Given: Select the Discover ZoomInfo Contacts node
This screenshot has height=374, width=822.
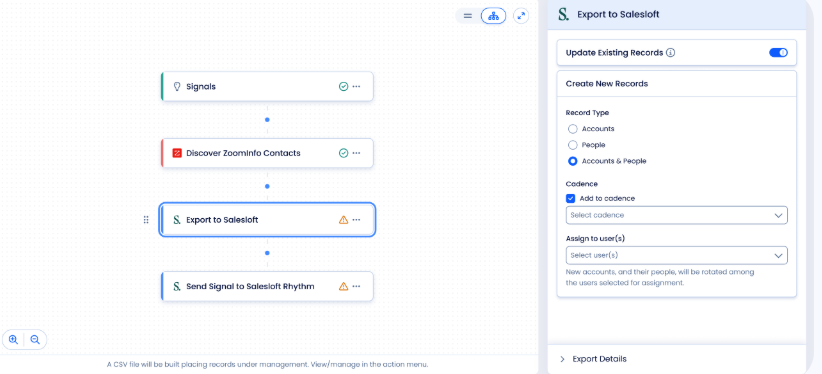Looking at the screenshot, I should (267, 153).
